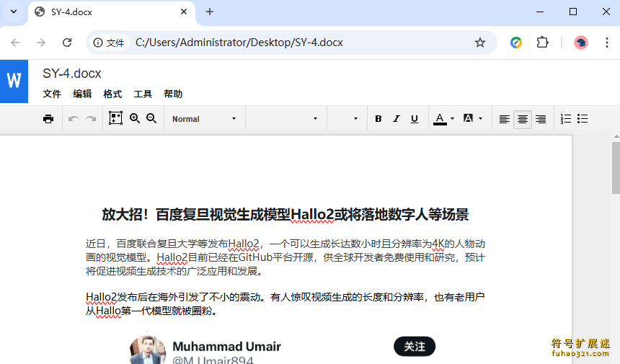Screen dimensions: 620x364
Task: Open the 文件 menu
Action: click(x=52, y=94)
